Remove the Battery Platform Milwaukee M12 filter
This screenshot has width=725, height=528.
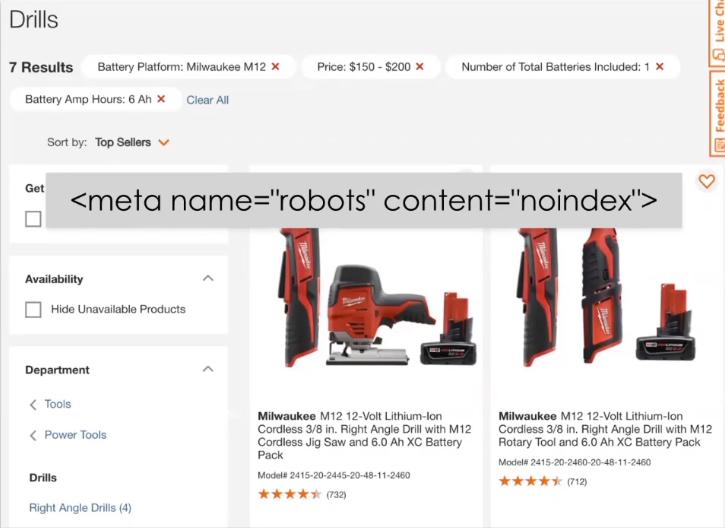click(275, 67)
